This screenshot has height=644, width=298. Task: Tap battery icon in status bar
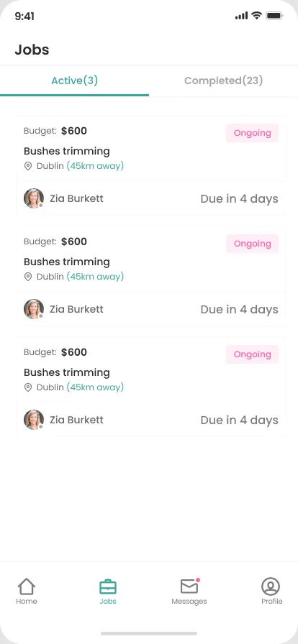coord(274,16)
